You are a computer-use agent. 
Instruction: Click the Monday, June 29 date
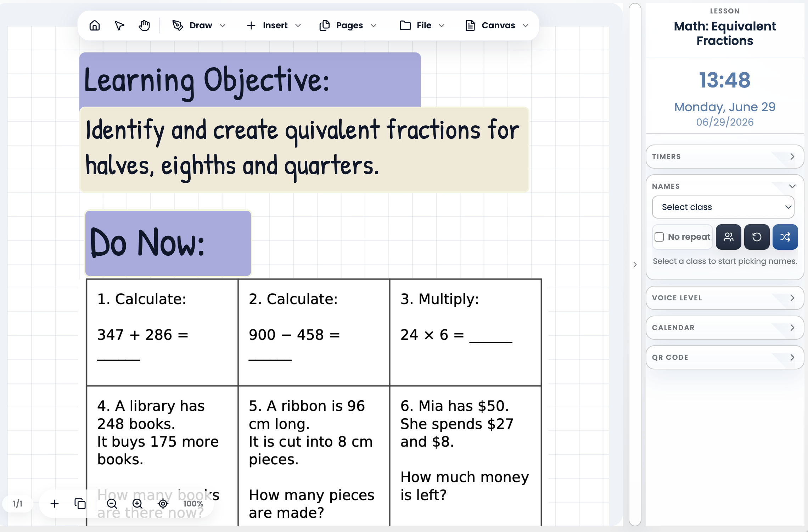point(725,107)
